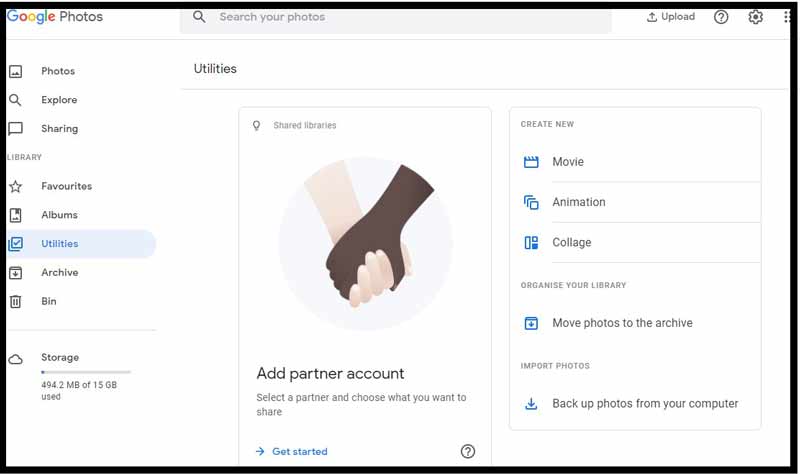
Task: Click the Collage layout icon
Action: click(531, 243)
